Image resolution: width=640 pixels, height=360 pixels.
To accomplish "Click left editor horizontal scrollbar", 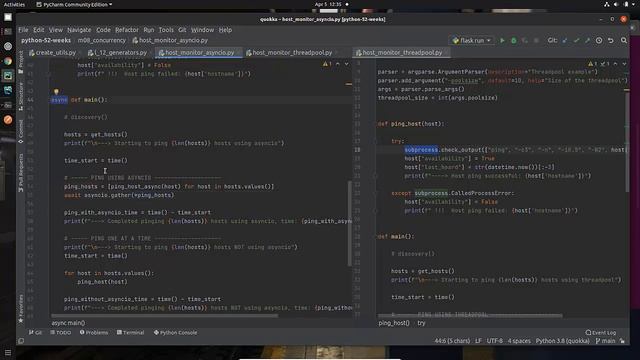I will (x=164, y=316).
